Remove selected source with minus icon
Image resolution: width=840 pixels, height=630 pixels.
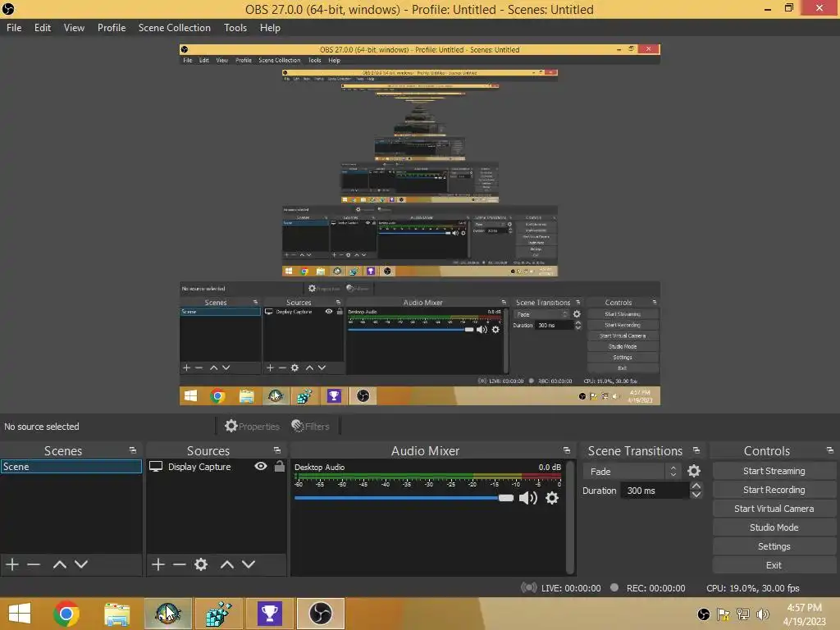coord(180,564)
